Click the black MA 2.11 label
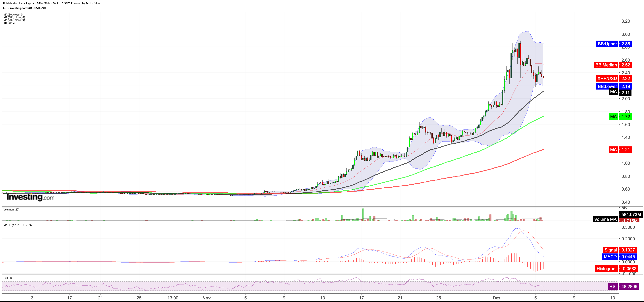Screen dimensions: 644x302 (620, 92)
